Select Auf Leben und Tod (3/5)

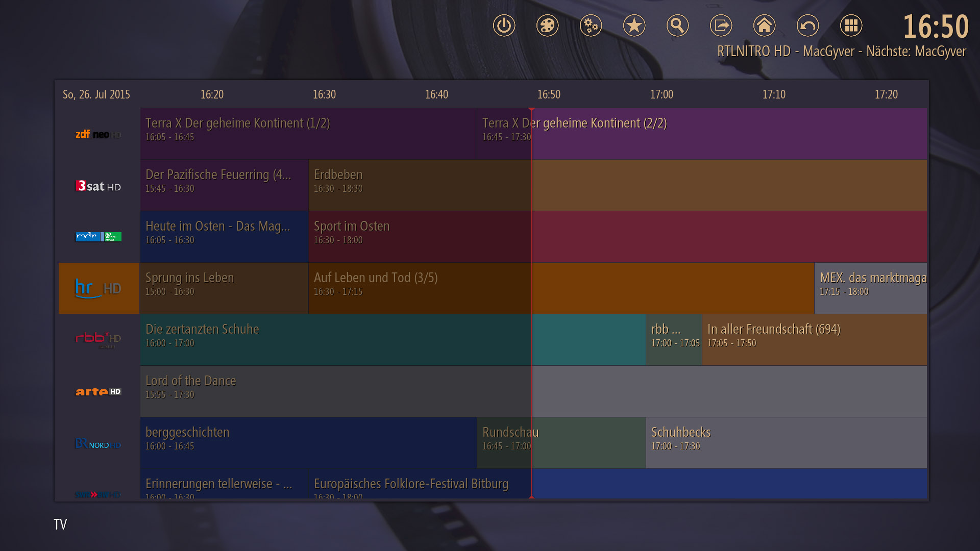561,288
